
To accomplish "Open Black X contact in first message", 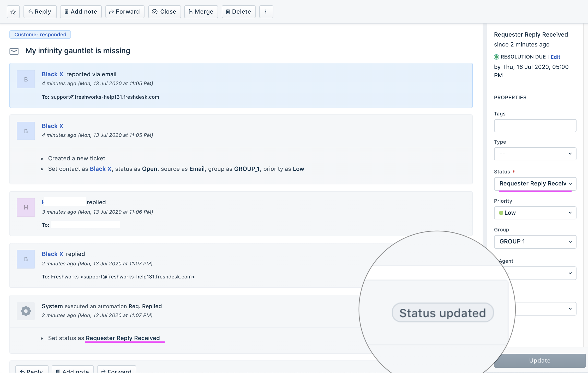I will point(52,74).
